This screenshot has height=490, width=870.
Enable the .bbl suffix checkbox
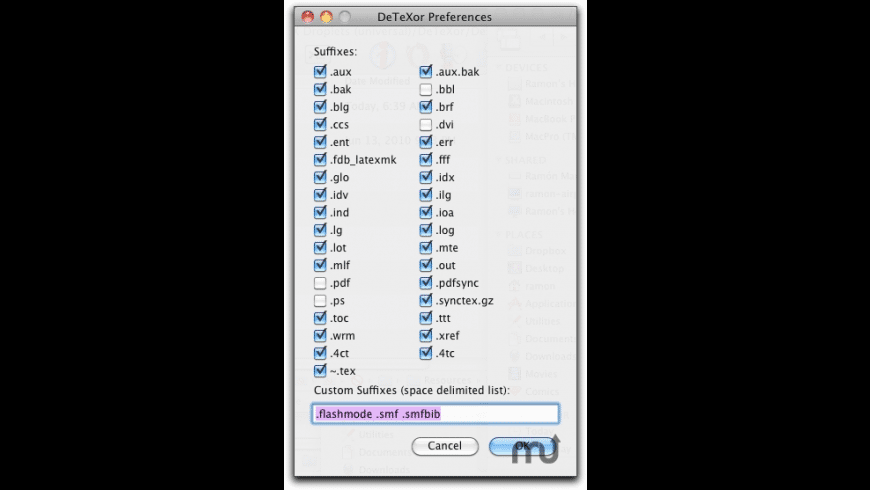[x=426, y=89]
